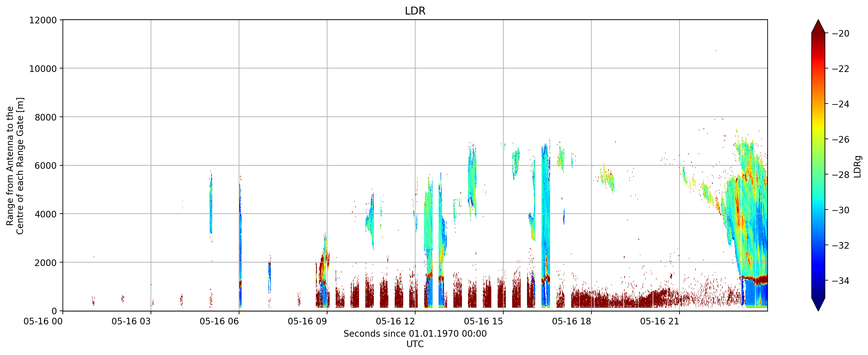
Task: Click the '2000' y-axis tick label
Action: coord(45,262)
